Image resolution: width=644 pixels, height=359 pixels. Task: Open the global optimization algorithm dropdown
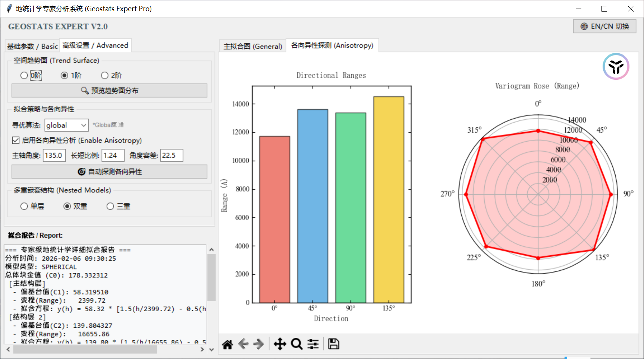click(66, 125)
